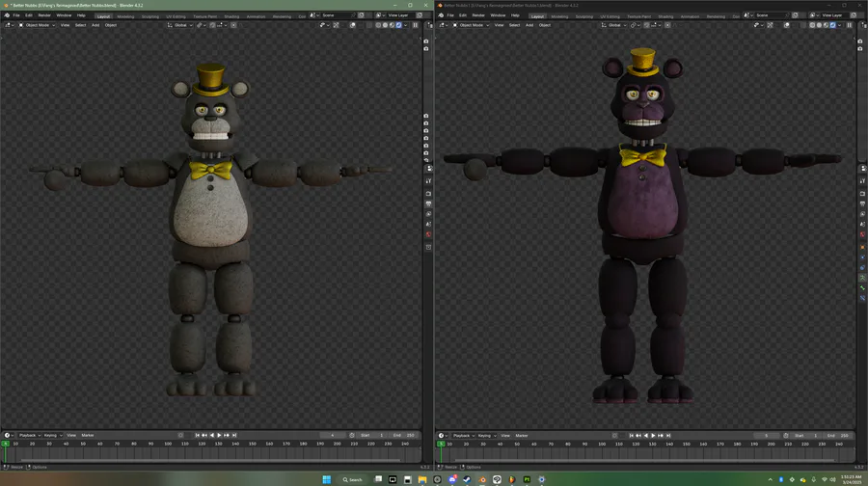Play animation in left timeline
The height and width of the screenshot is (486, 868).
click(219, 435)
